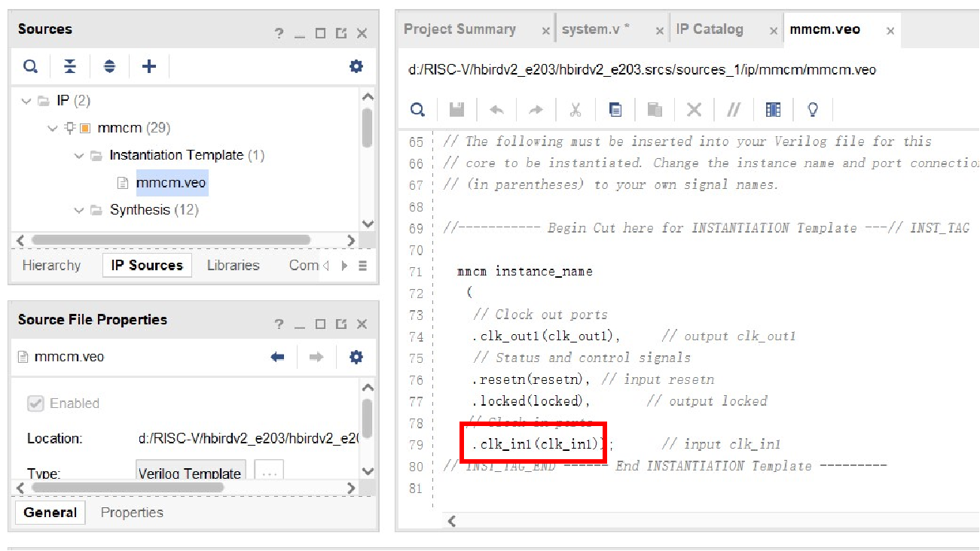Click Sources panel vertical scrollbar
This screenshot has height=551, width=980.
click(x=367, y=127)
